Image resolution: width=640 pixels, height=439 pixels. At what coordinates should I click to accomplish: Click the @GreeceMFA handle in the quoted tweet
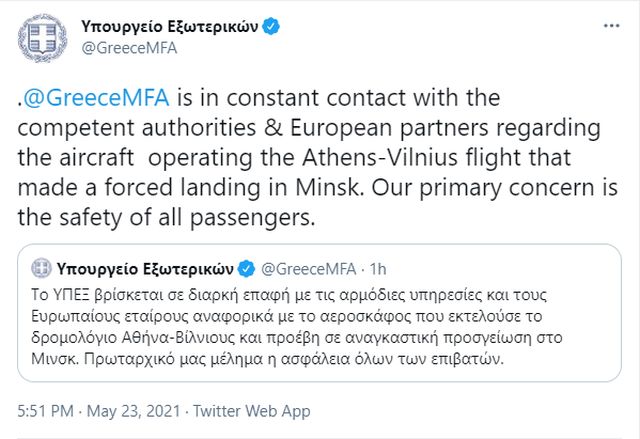[x=311, y=268]
